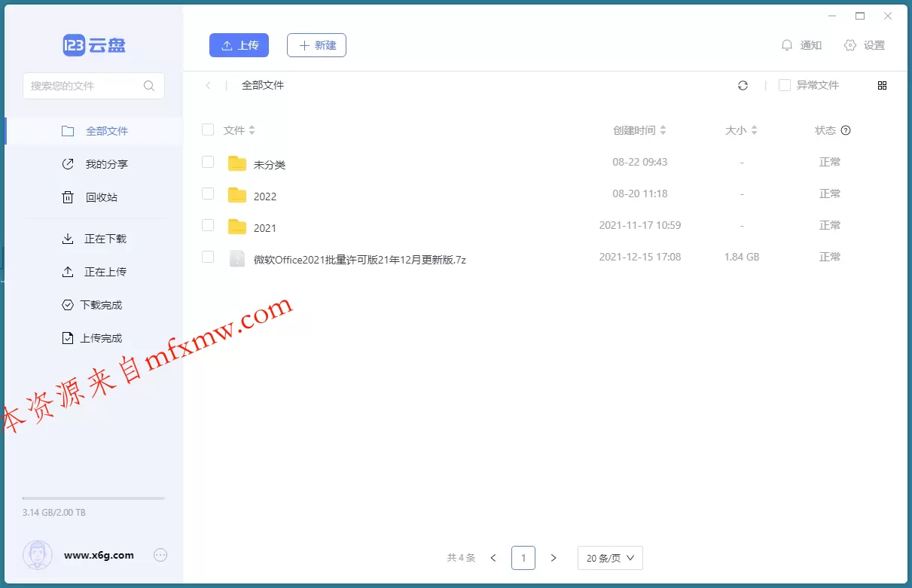This screenshot has height=588, width=912.
Task: Click the 我的分享 share icon
Action: click(x=68, y=164)
